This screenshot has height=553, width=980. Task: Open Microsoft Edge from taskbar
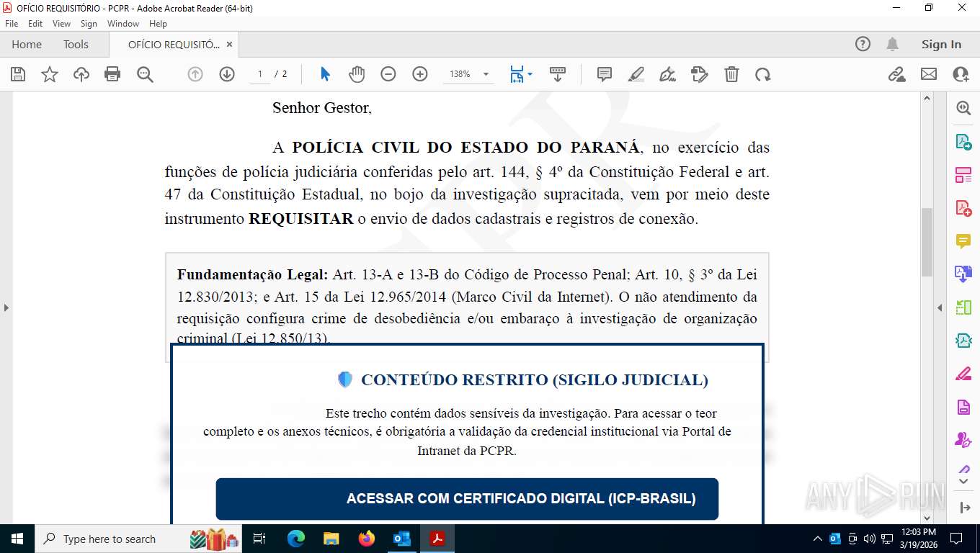click(x=296, y=539)
